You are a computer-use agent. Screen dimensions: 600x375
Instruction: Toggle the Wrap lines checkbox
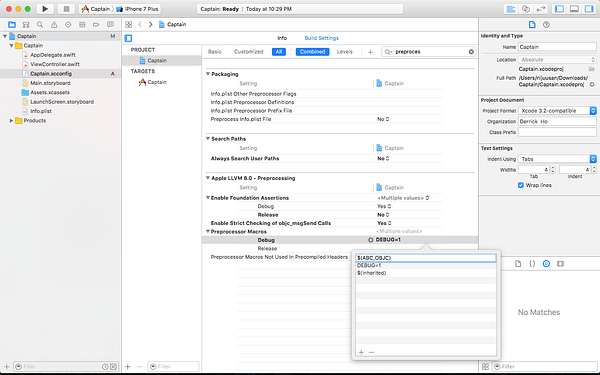coord(520,185)
